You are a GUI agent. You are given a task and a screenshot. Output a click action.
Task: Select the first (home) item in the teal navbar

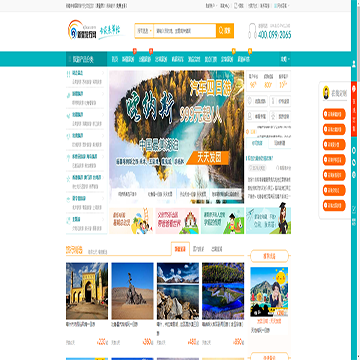coord(115,60)
